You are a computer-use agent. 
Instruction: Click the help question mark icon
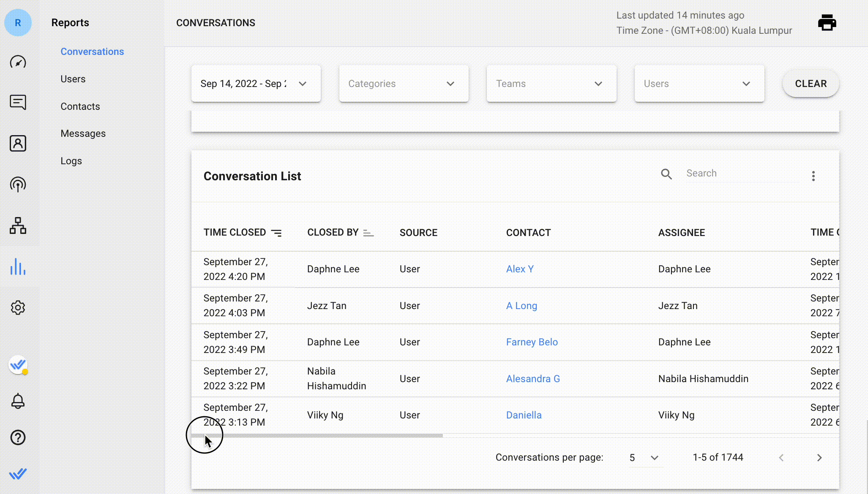(x=17, y=438)
